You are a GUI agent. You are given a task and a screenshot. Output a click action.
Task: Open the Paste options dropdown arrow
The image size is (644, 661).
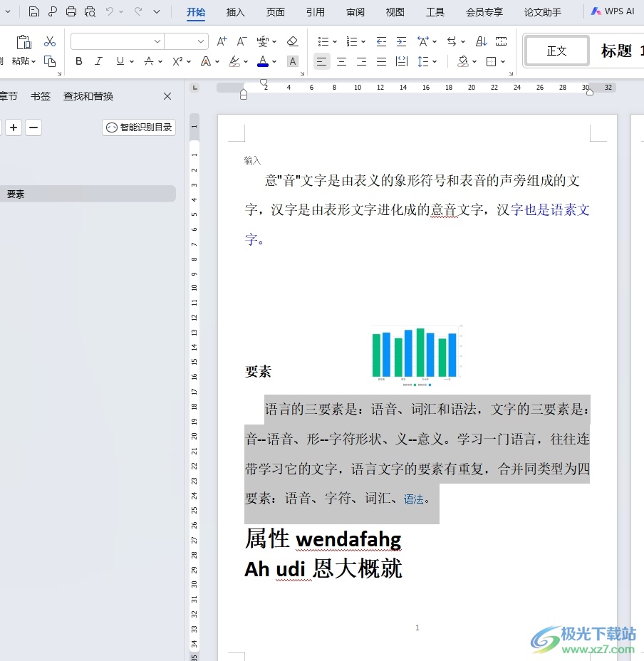tap(33, 61)
